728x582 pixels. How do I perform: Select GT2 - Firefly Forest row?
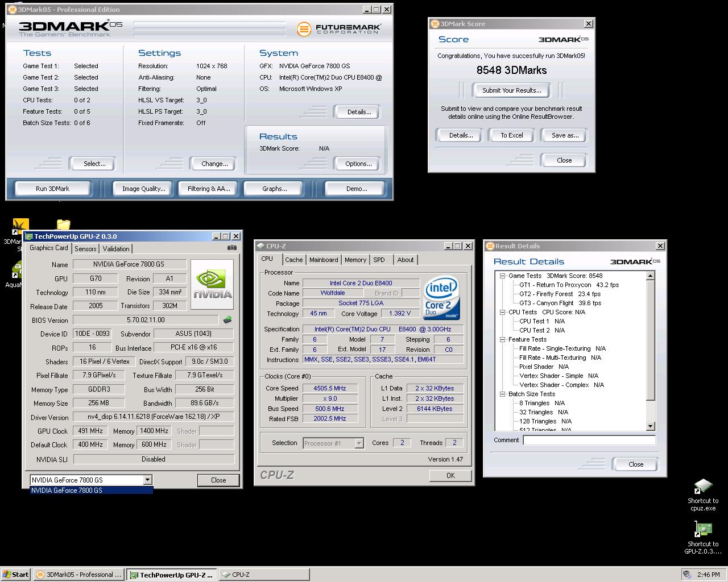560,294
